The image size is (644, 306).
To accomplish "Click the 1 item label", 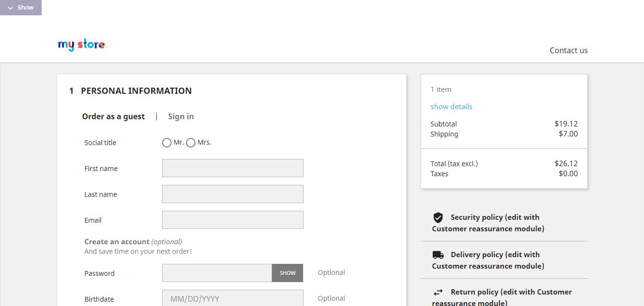I will pyautogui.click(x=441, y=90).
